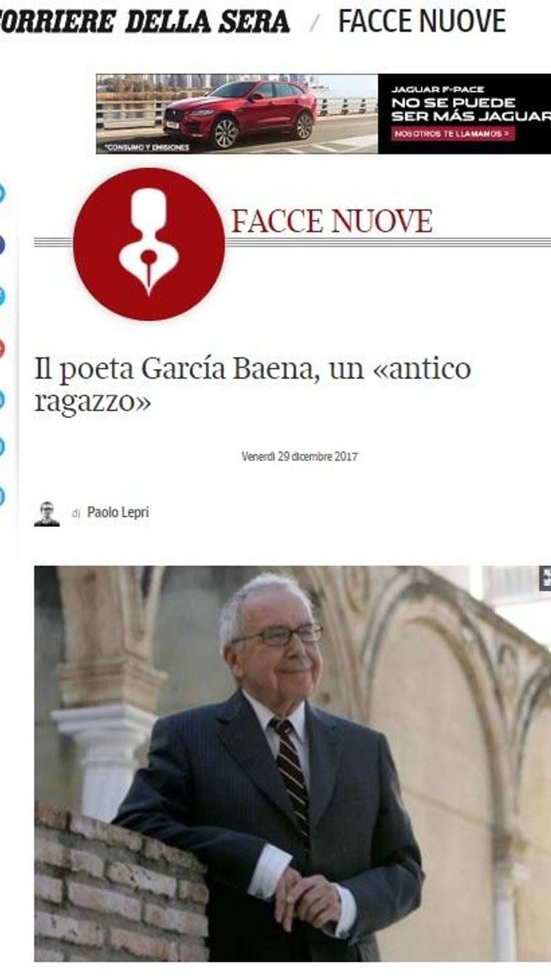Click the García Baena article headline
This screenshot has height=980, width=551.
tap(252, 385)
